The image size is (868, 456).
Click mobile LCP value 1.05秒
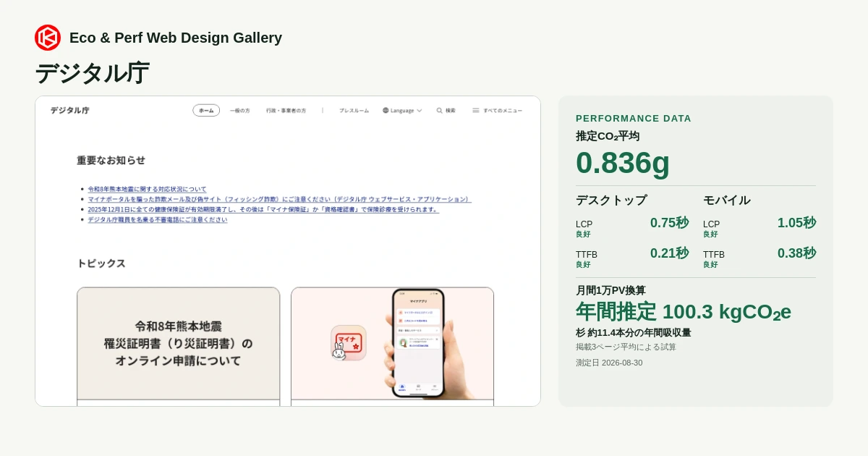(796, 223)
